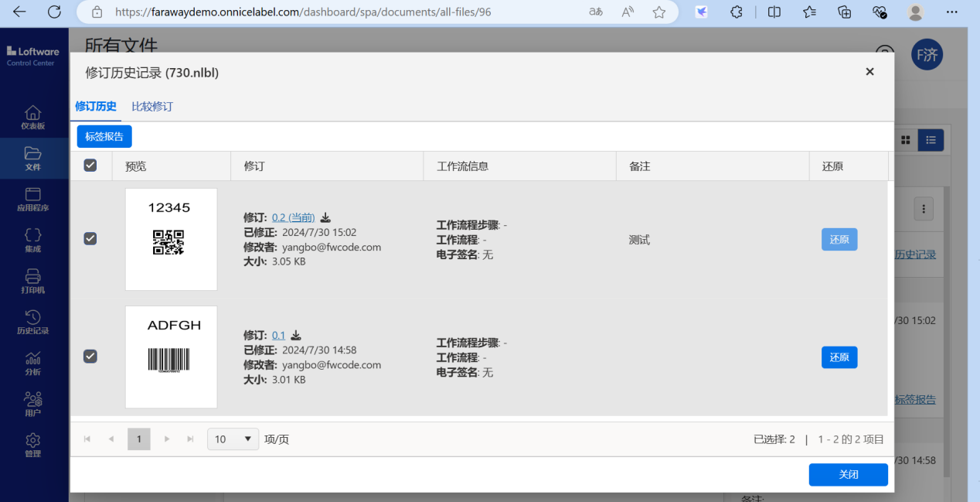Click the 历史记录 link in background panel
This screenshot has height=502, width=980.
(x=915, y=254)
